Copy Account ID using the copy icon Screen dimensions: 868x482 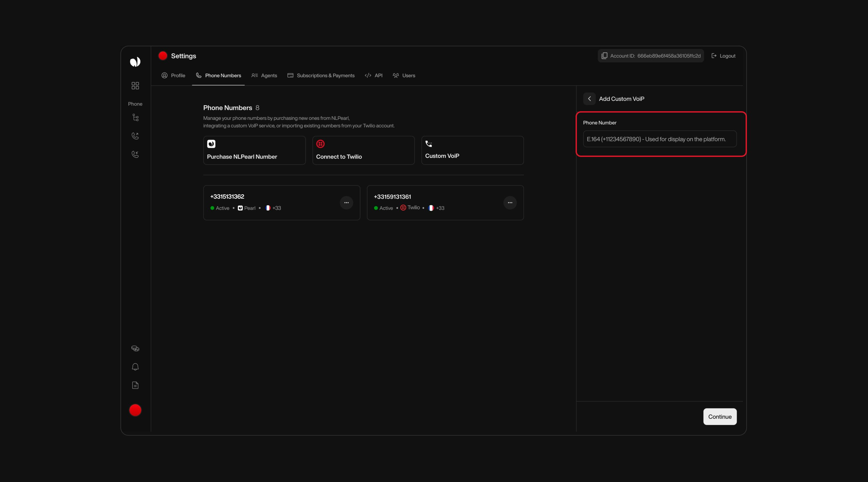(x=604, y=56)
